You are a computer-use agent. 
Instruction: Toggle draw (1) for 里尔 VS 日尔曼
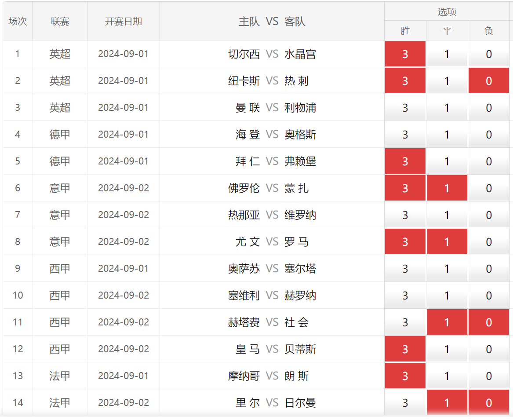[x=447, y=403]
